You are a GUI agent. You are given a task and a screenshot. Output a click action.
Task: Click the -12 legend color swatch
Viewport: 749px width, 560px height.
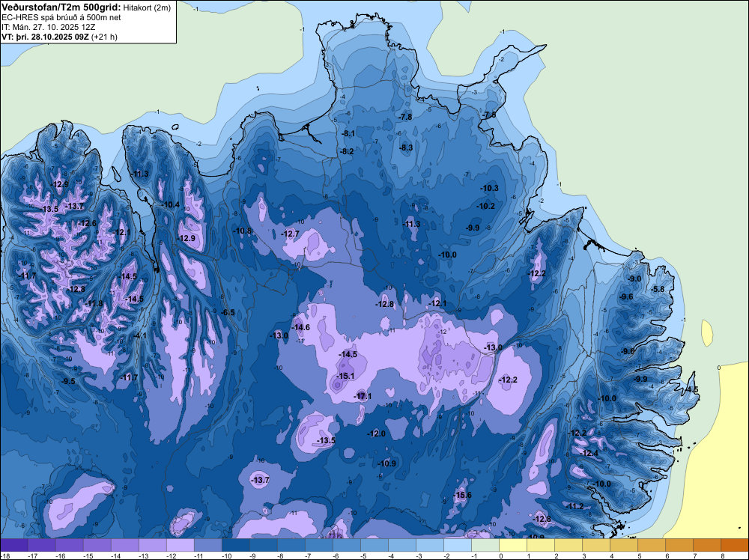[x=180, y=546]
